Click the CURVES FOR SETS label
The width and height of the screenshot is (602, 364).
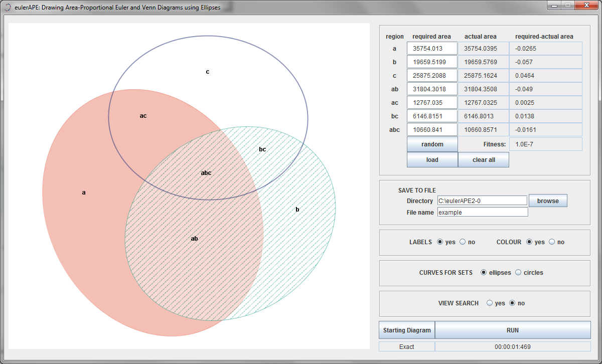point(446,273)
